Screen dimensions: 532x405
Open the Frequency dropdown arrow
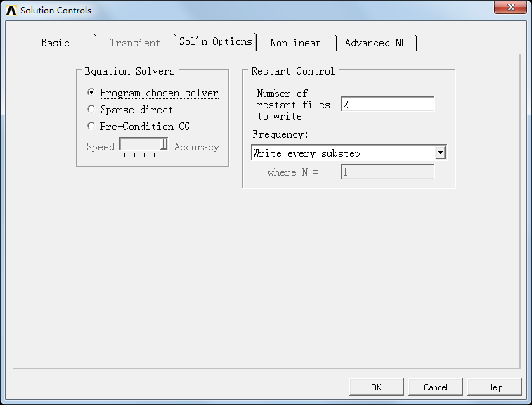point(440,153)
